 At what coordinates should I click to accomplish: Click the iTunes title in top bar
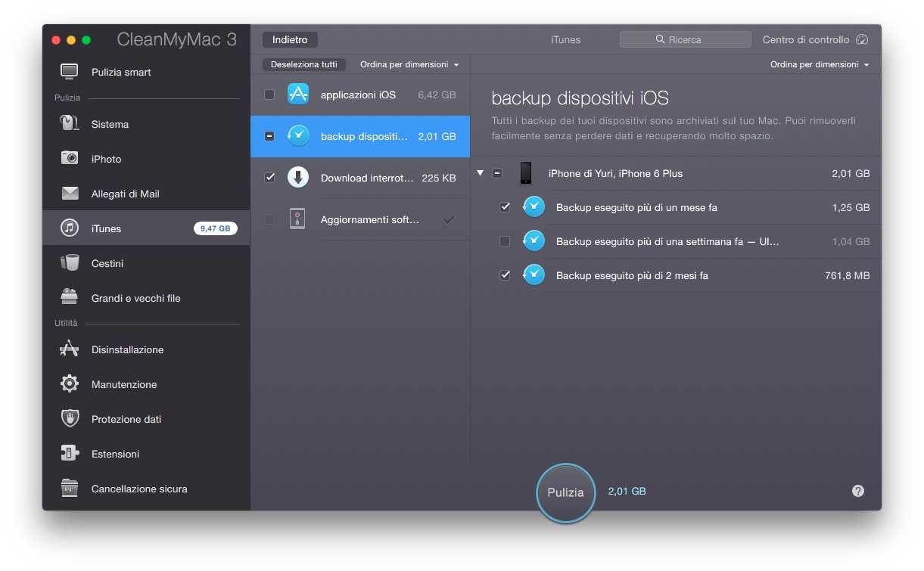[x=565, y=39]
